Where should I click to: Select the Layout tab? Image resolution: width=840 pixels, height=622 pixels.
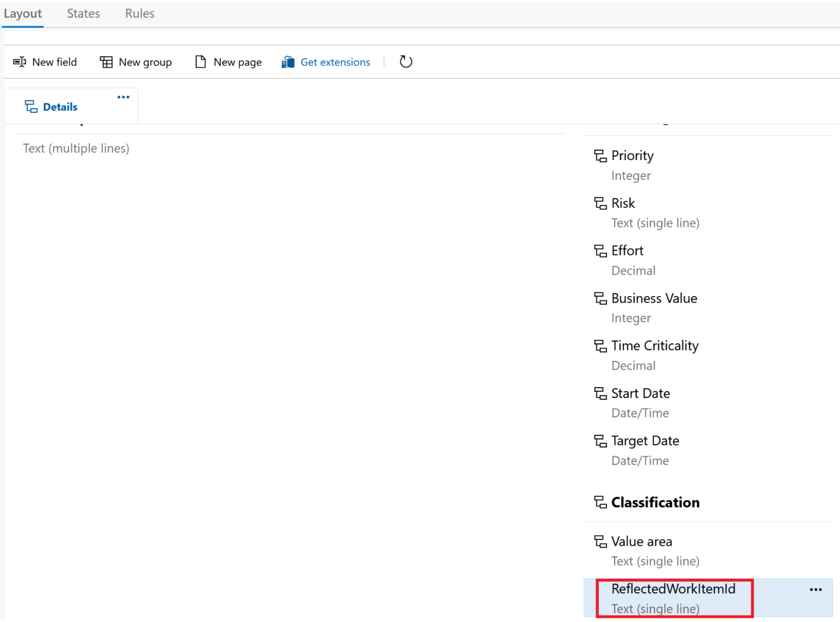[22, 13]
